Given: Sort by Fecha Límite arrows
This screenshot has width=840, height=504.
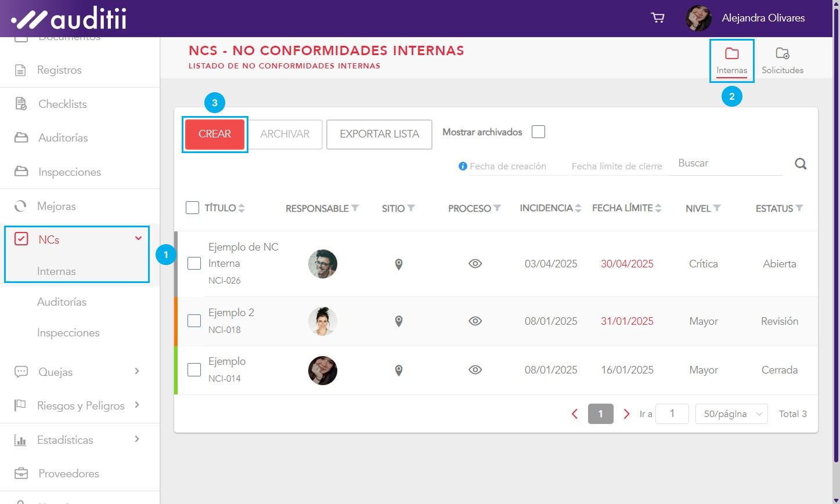Looking at the screenshot, I should [x=658, y=208].
